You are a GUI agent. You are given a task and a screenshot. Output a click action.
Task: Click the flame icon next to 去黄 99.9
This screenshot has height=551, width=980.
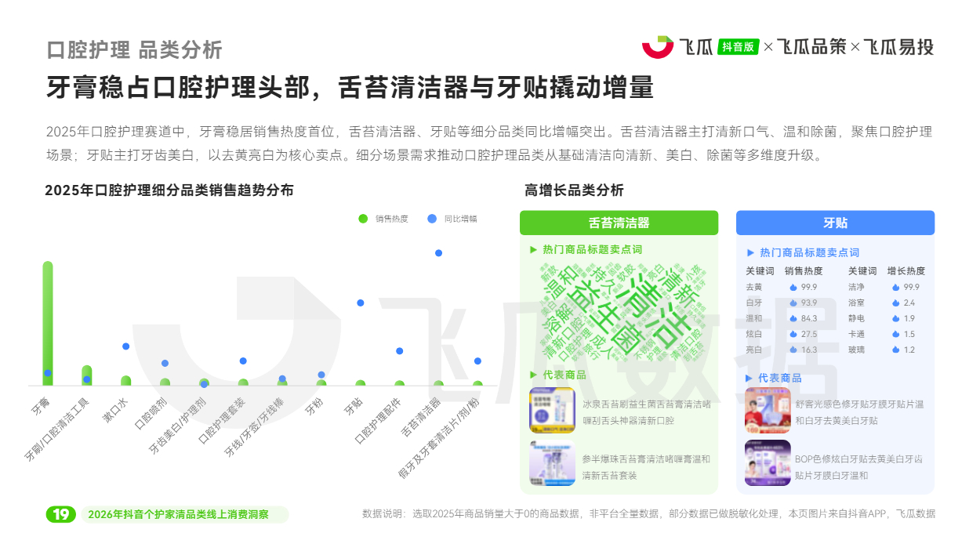point(793,288)
